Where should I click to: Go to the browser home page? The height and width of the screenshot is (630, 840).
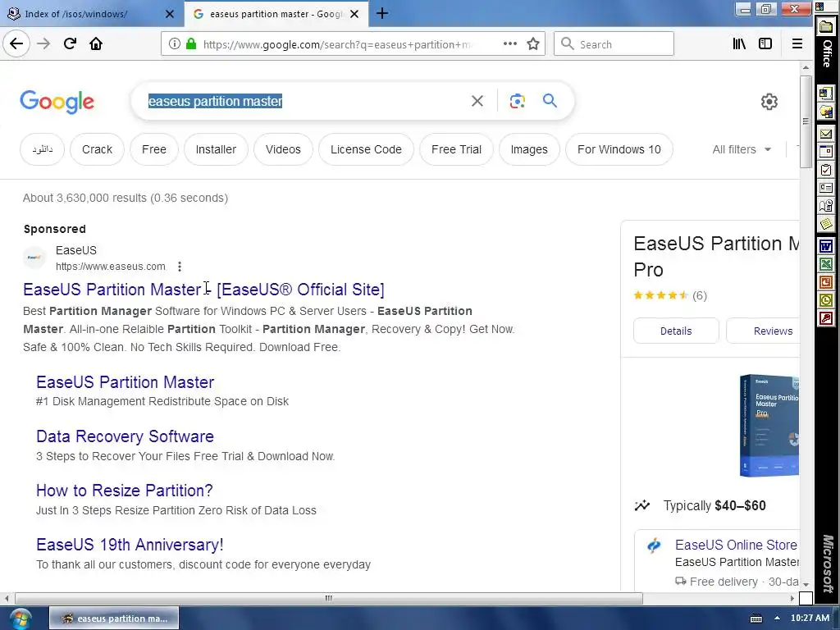(96, 44)
